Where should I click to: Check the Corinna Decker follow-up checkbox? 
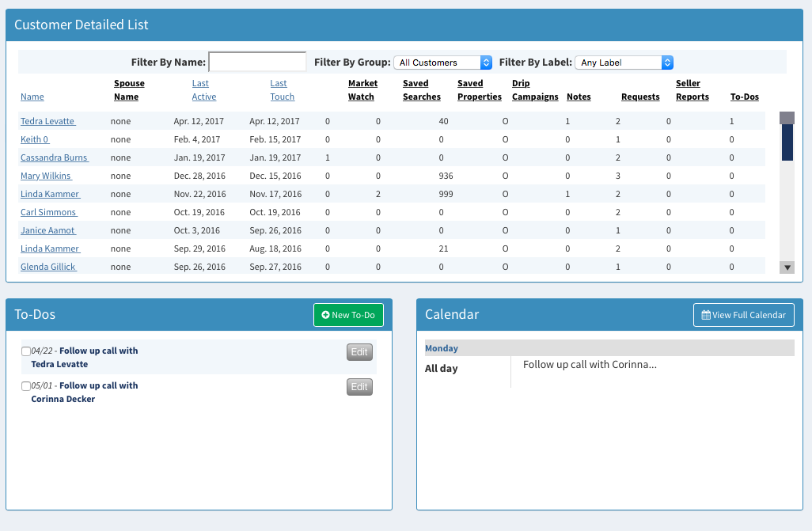tap(26, 385)
